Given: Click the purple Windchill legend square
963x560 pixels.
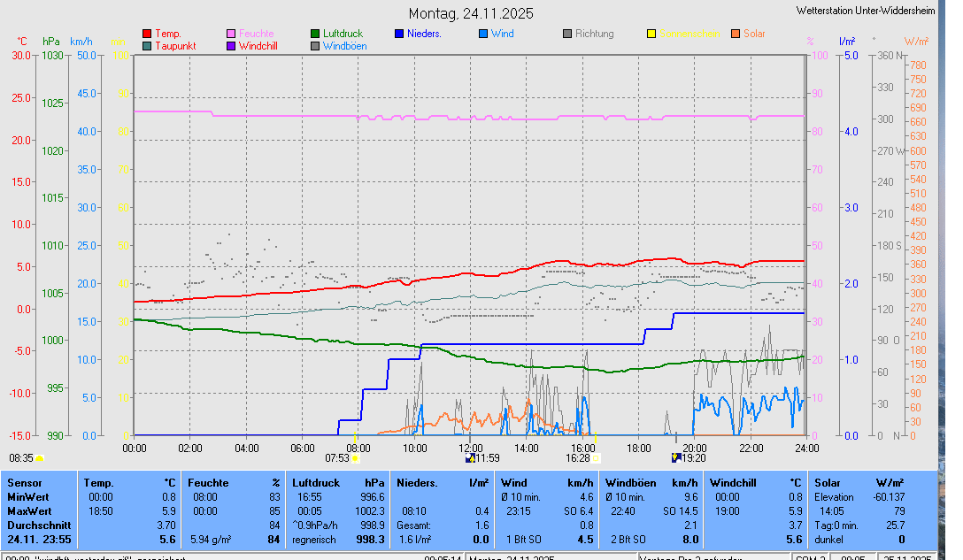Looking at the screenshot, I should coord(231,45).
